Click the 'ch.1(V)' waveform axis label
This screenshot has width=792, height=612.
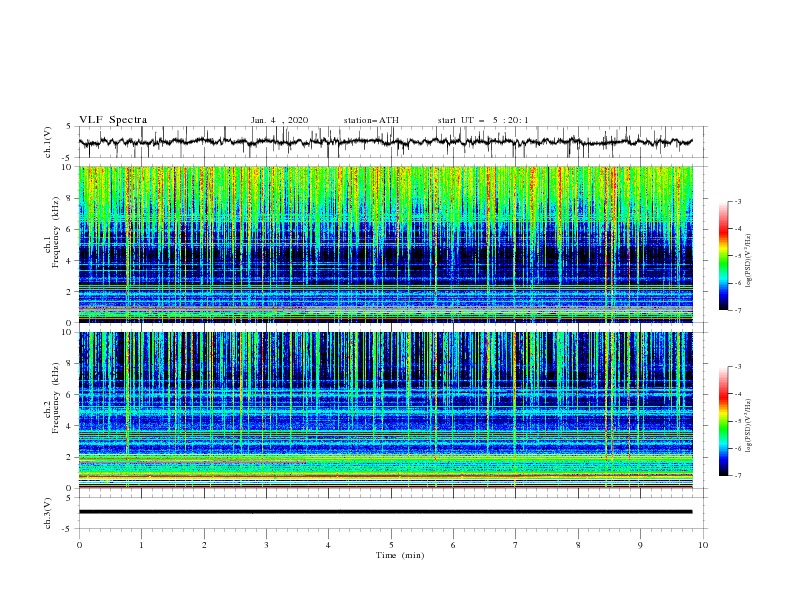pyautogui.click(x=48, y=142)
